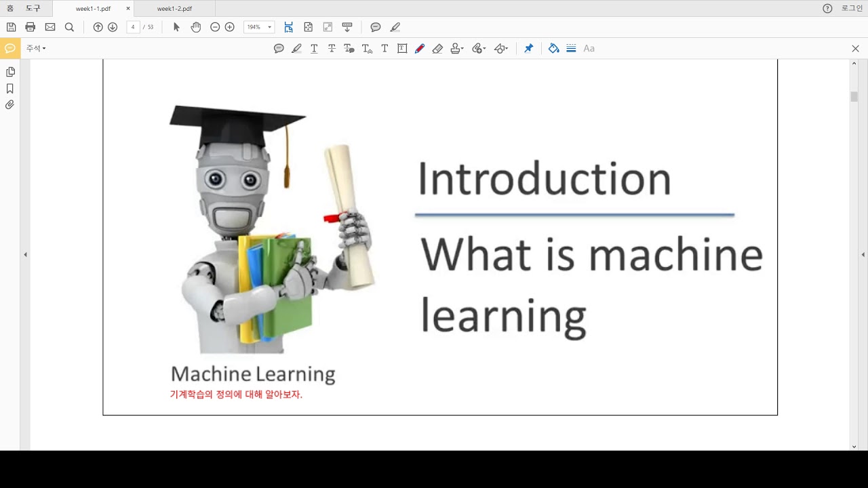Pick sticky note in comment toolbar
The image size is (868, 488).
click(279, 48)
